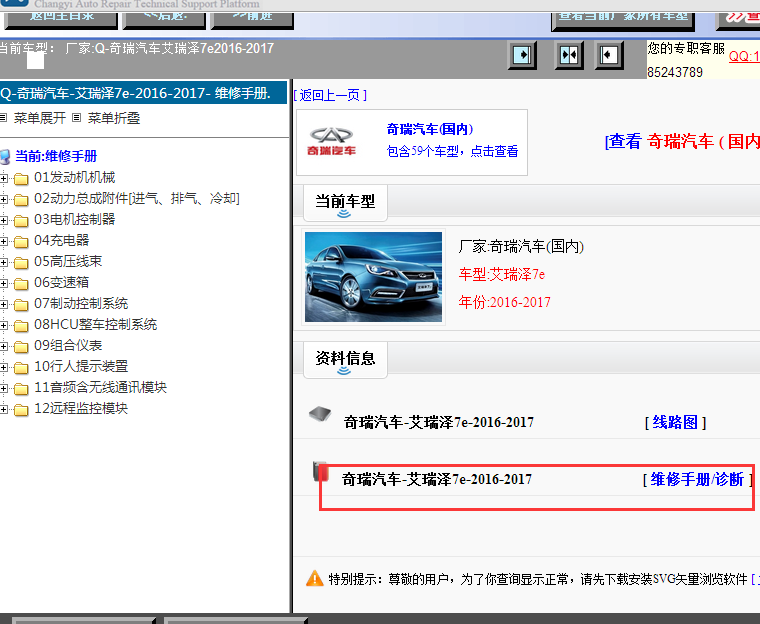Click the 返回上一页 link
Image resolution: width=760 pixels, height=624 pixels.
point(330,95)
